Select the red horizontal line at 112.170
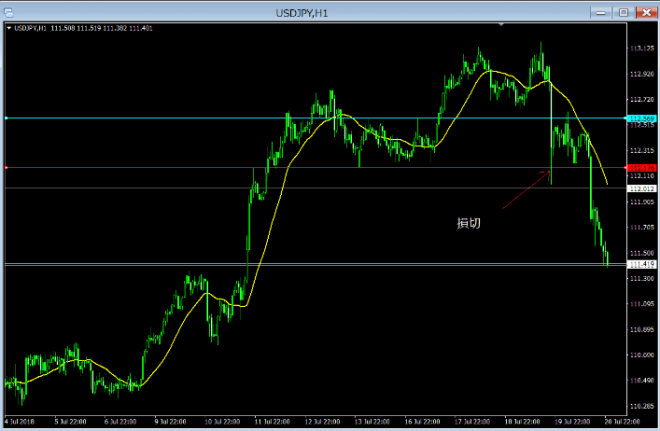This screenshot has height=431, width=660. (x=150, y=168)
